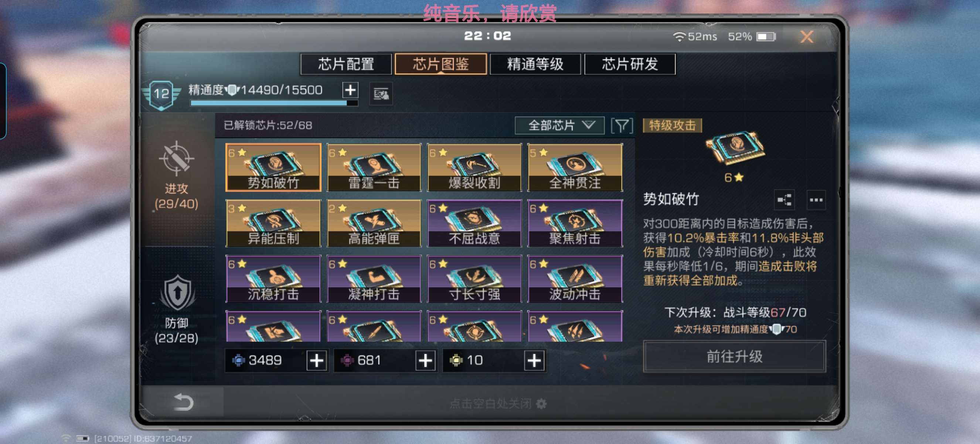Open mastery info card icon
This screenshot has width=980, height=444.
click(381, 94)
